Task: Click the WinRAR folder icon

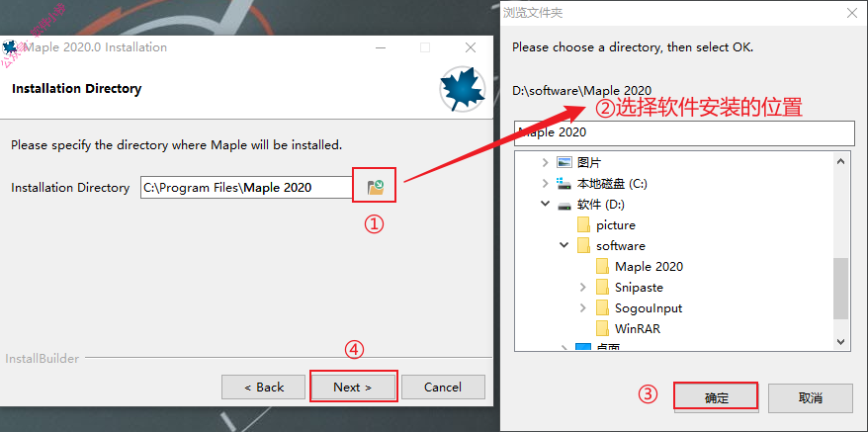Action: click(602, 328)
